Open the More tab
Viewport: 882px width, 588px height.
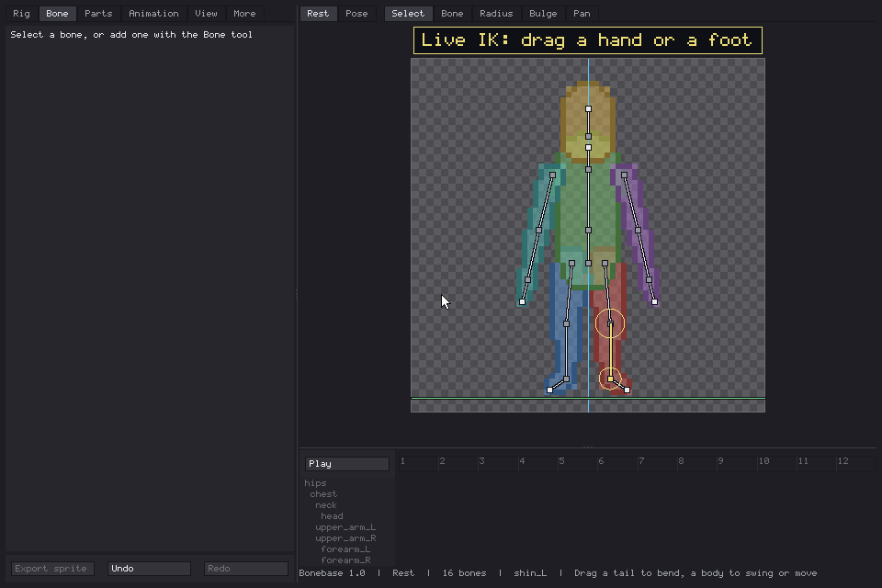pos(244,14)
